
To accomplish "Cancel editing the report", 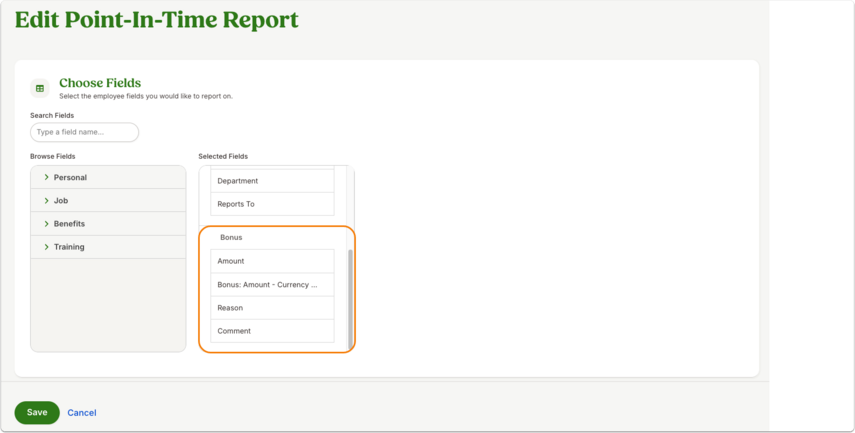I will tap(82, 413).
